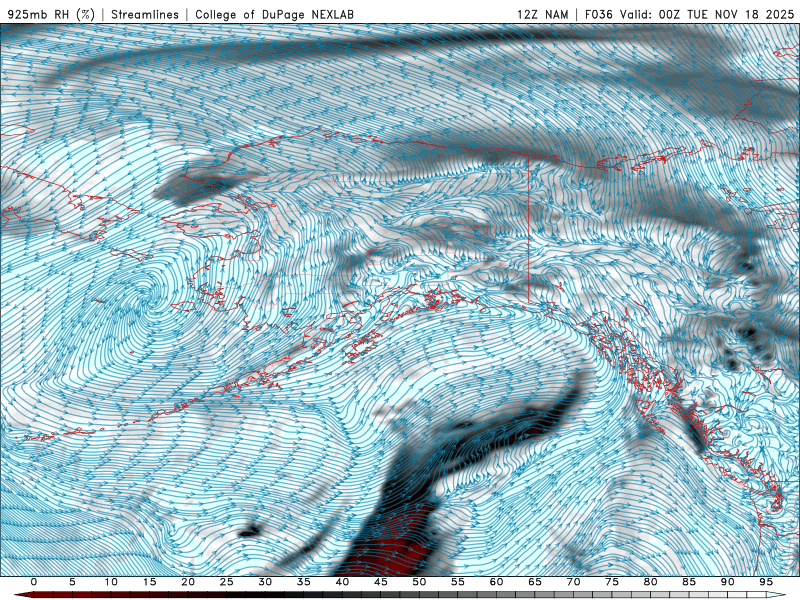Select the 25 value on the color scale
This screenshot has width=800, height=600.
click(x=227, y=582)
